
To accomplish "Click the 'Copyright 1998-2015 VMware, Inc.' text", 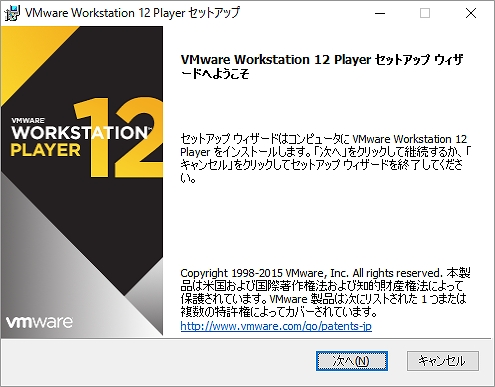I will (264, 273).
